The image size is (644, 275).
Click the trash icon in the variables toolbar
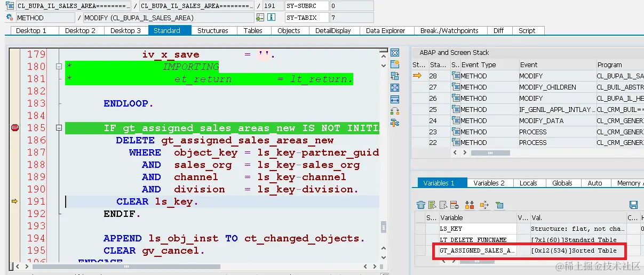coord(421,205)
